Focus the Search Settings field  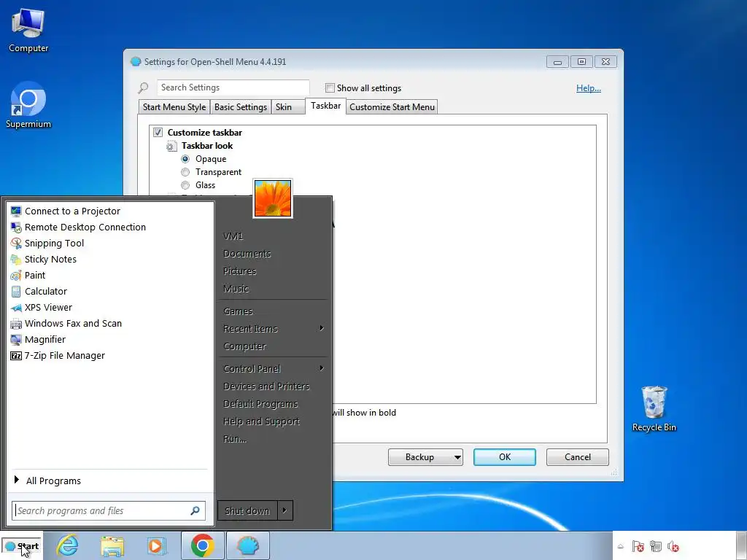[233, 87]
